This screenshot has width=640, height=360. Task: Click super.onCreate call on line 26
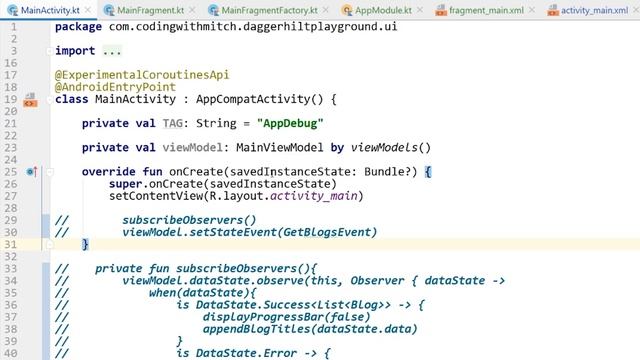coord(222,184)
